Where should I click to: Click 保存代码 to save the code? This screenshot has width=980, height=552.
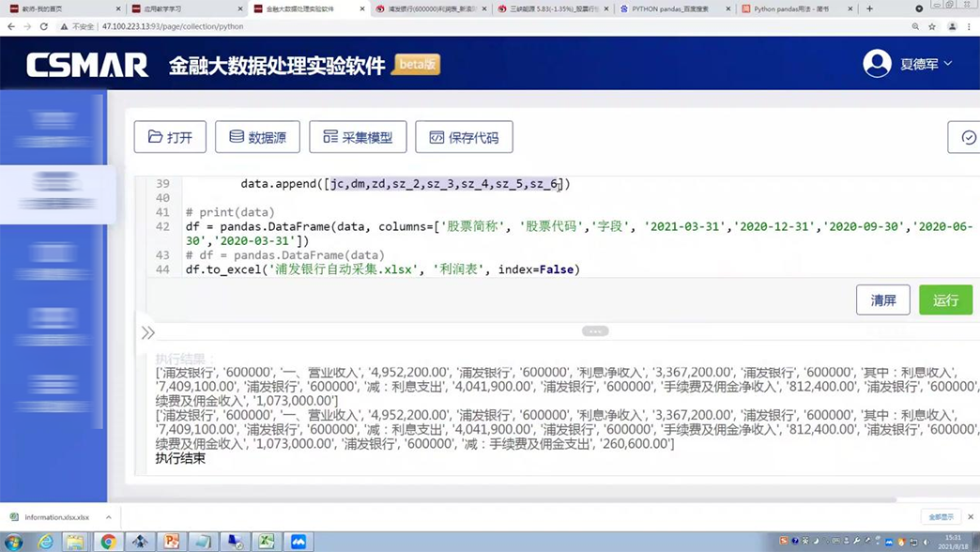click(464, 137)
